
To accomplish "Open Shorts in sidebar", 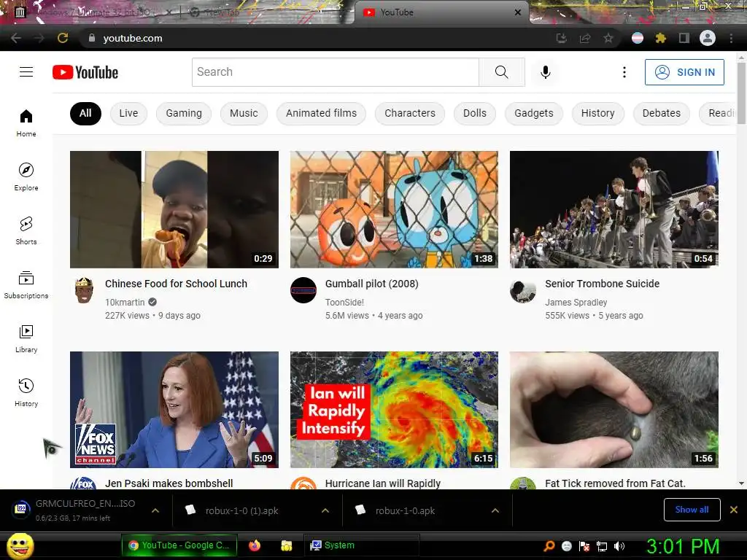I will click(x=26, y=230).
